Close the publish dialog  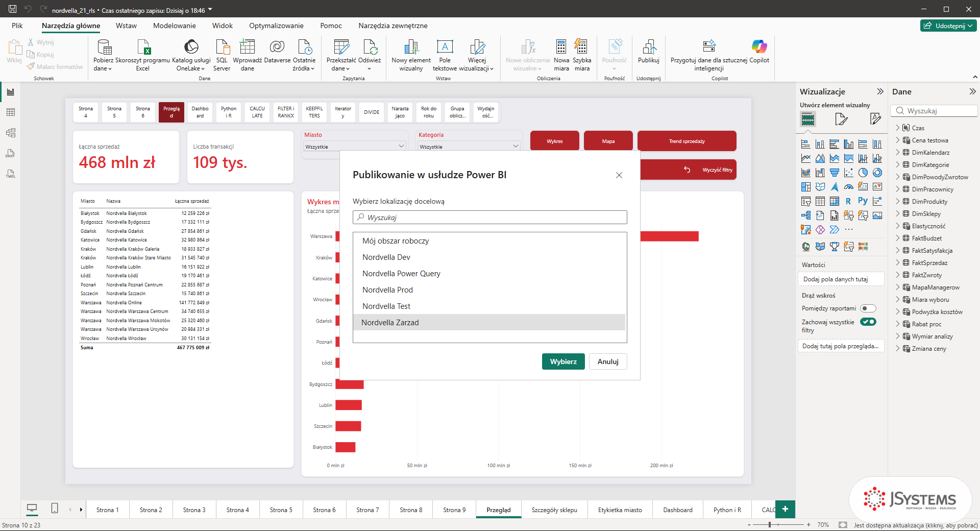pyautogui.click(x=619, y=175)
